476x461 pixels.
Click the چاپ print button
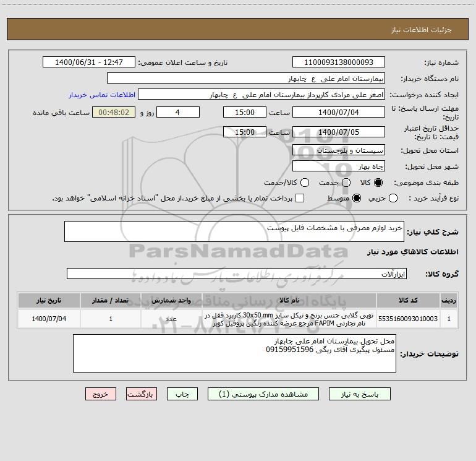[182, 394]
